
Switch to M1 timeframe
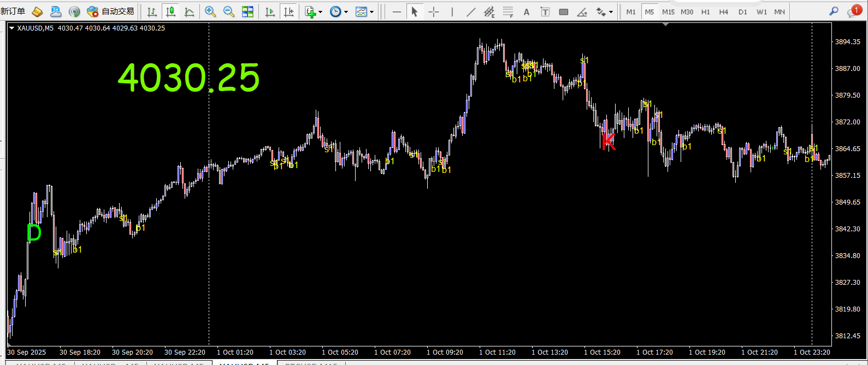[x=631, y=11]
